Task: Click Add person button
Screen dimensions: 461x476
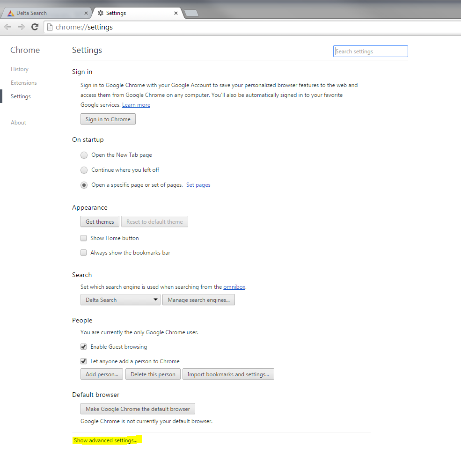Action: [102, 374]
